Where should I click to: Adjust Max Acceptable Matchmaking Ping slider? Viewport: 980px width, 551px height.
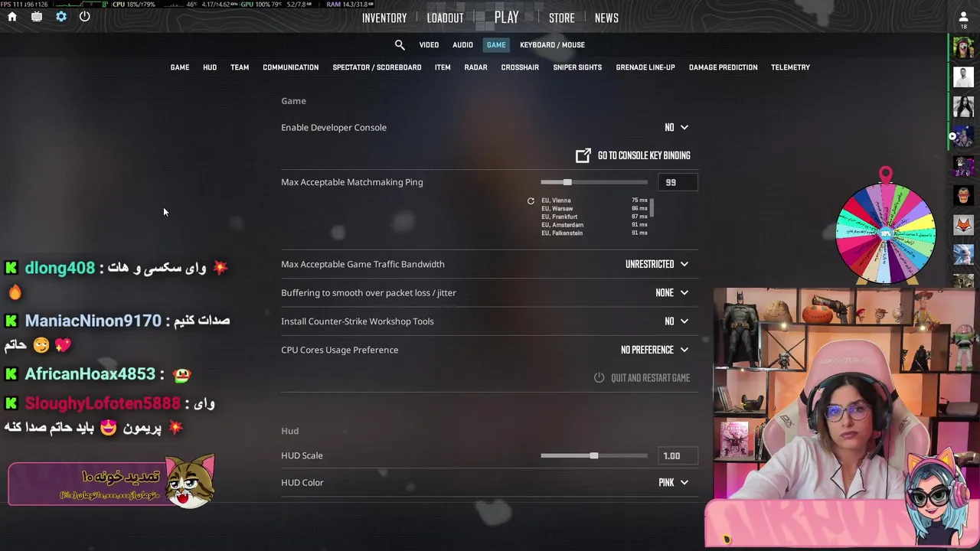(594, 182)
